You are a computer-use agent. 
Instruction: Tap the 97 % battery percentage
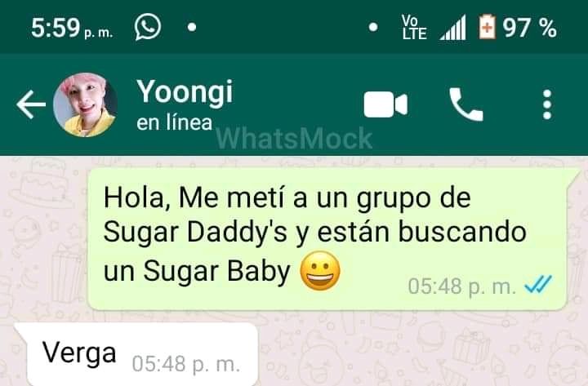(x=529, y=28)
